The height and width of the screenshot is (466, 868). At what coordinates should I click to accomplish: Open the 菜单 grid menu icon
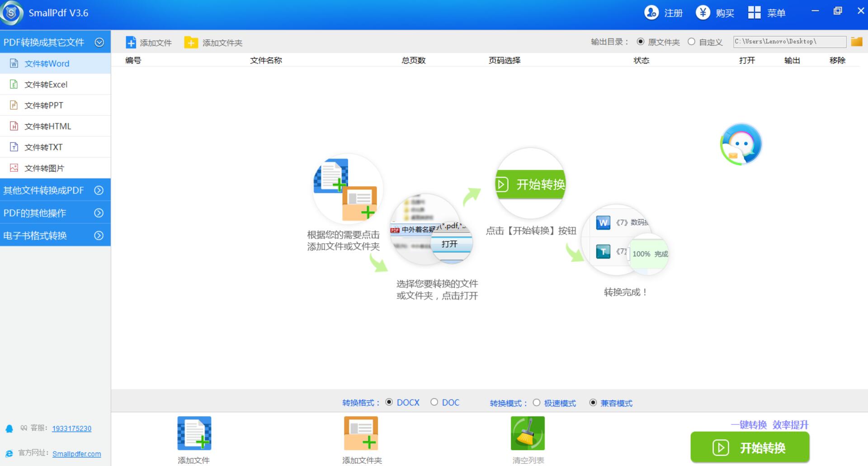coord(754,13)
